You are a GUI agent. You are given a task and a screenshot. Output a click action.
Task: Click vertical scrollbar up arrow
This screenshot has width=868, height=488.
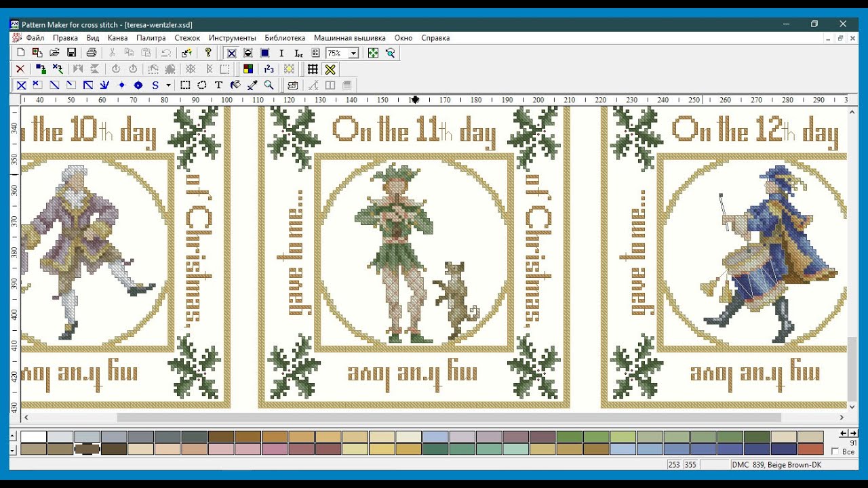[852, 111]
